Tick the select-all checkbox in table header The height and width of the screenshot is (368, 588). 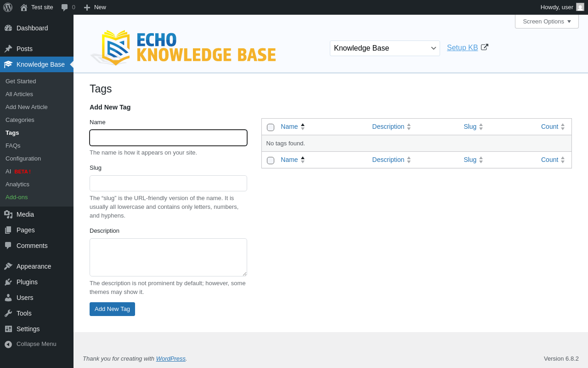pos(271,127)
